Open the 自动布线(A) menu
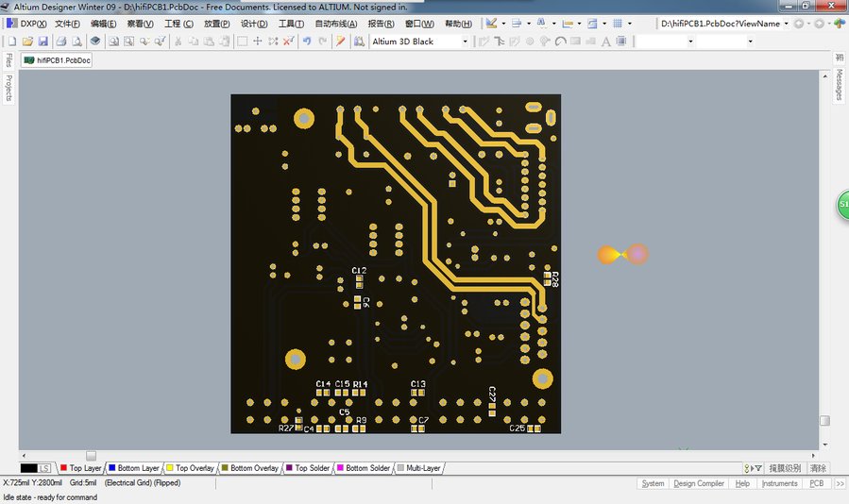The height and width of the screenshot is (504, 849). click(x=336, y=24)
